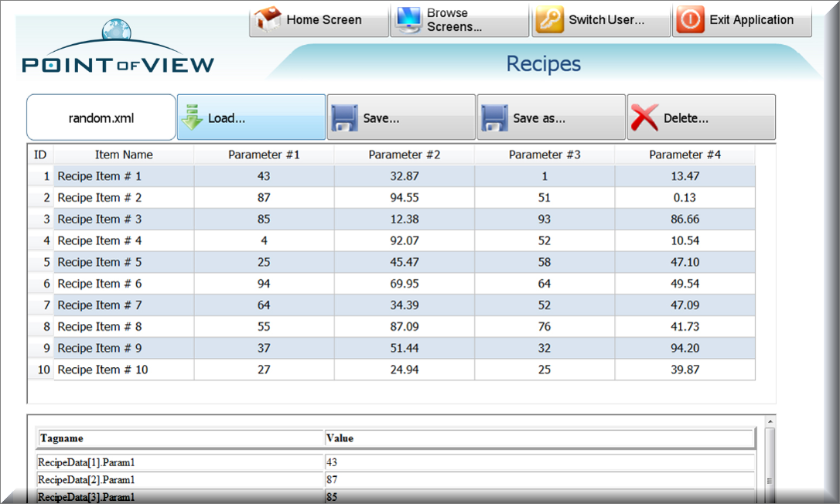840x504 pixels.
Task: Click the key icon for Switch User
Action: [x=550, y=20]
